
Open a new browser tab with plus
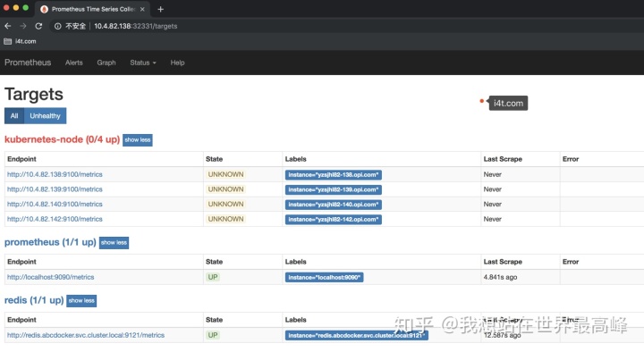coord(161,9)
